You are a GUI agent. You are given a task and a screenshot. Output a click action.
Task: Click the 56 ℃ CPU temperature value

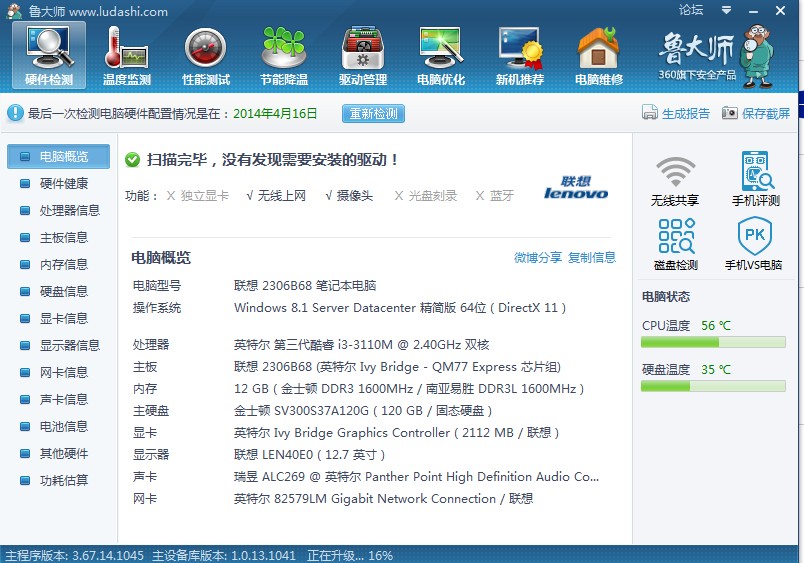point(716,326)
